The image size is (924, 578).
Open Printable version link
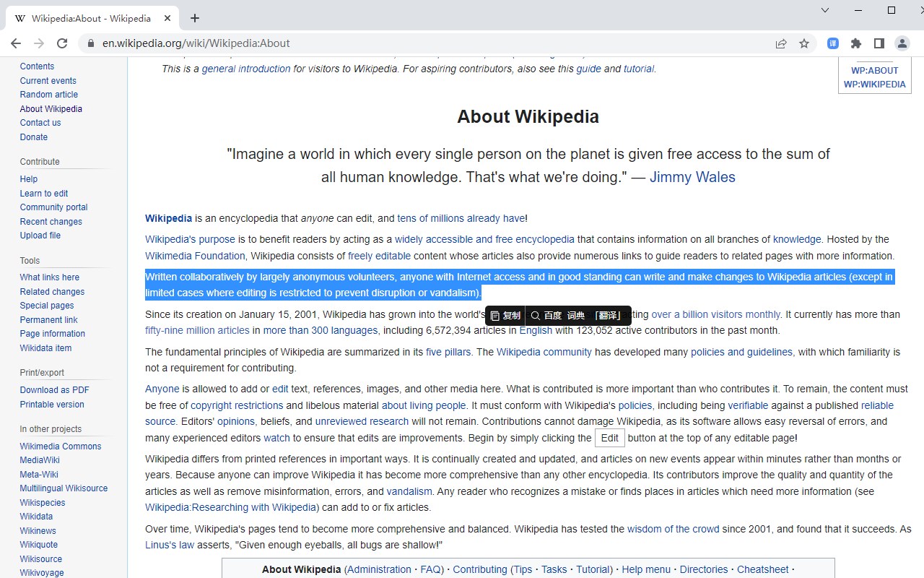pos(52,405)
